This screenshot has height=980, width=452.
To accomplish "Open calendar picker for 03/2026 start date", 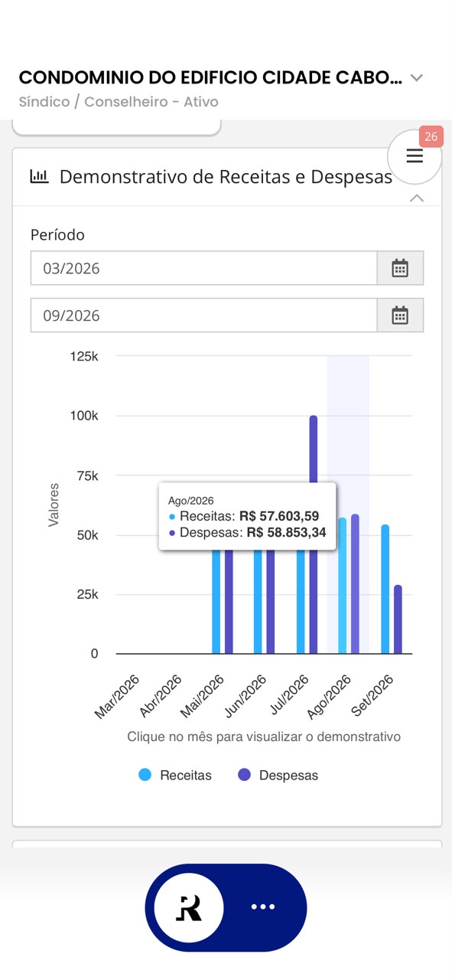I will [400, 268].
